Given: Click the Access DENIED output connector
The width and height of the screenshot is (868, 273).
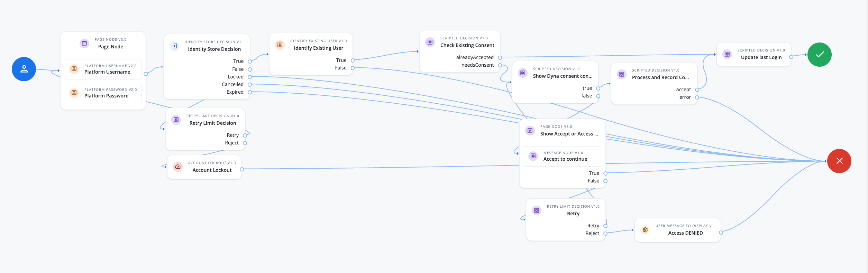Looking at the screenshot, I should pos(721,233).
